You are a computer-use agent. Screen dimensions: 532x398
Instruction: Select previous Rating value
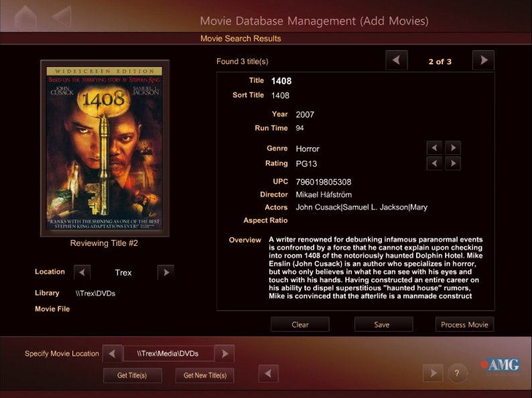pos(434,163)
